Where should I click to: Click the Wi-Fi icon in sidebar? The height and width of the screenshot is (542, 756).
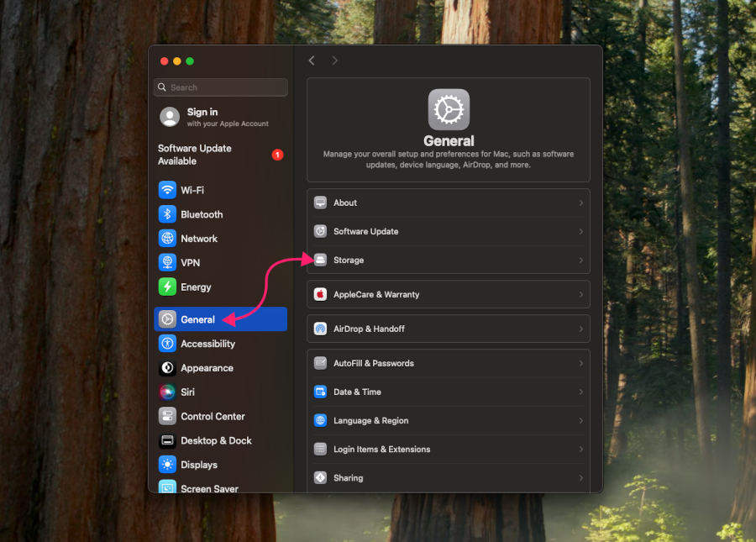167,190
